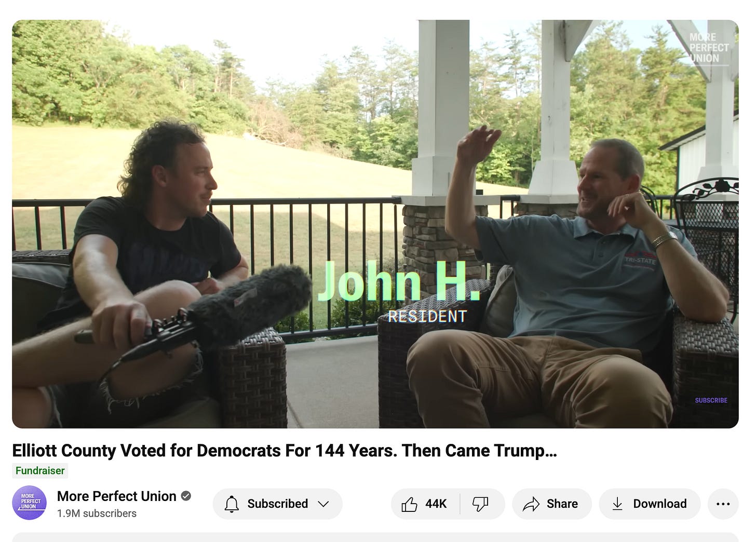Screen dimensions: 756x542
Task: Click the Elliott County video title
Action: (x=285, y=451)
